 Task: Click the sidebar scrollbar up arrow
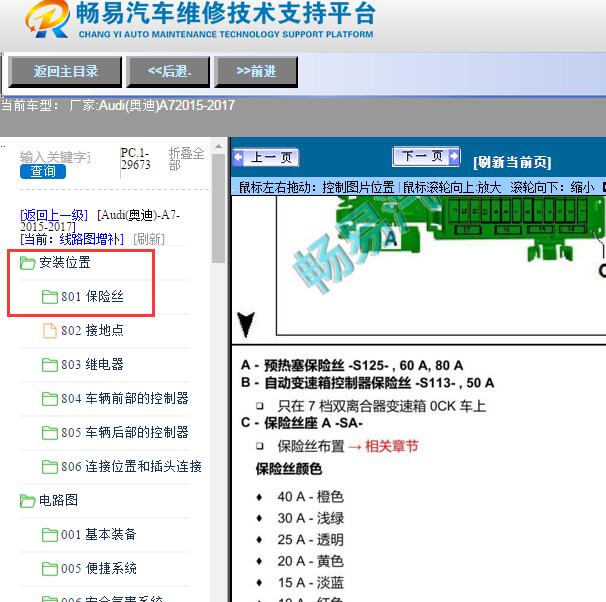[218, 147]
